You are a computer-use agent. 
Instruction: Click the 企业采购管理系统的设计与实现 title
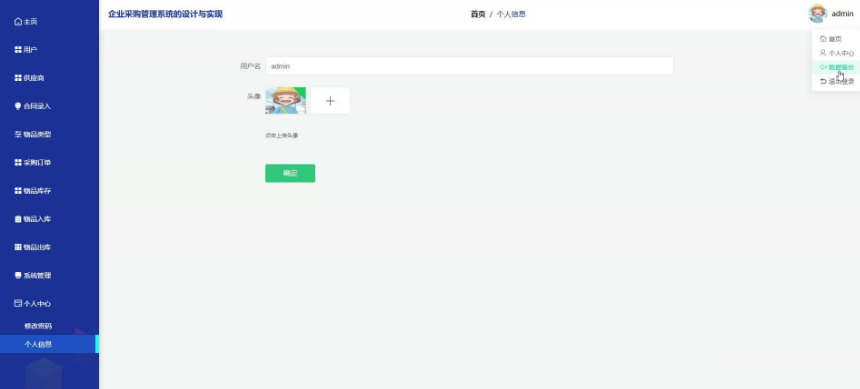coord(166,14)
